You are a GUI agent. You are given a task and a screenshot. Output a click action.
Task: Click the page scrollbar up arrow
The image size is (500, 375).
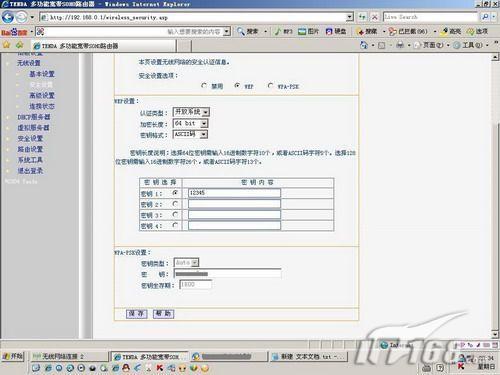(495, 57)
